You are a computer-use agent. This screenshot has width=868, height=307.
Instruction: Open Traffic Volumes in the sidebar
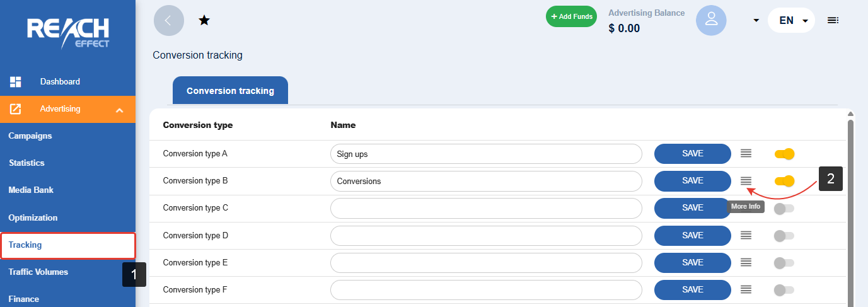pos(38,272)
